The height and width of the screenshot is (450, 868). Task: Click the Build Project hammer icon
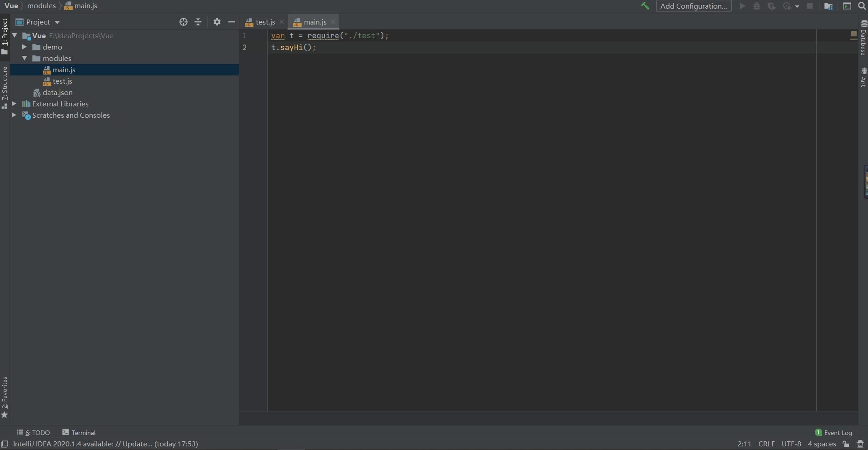tap(645, 6)
